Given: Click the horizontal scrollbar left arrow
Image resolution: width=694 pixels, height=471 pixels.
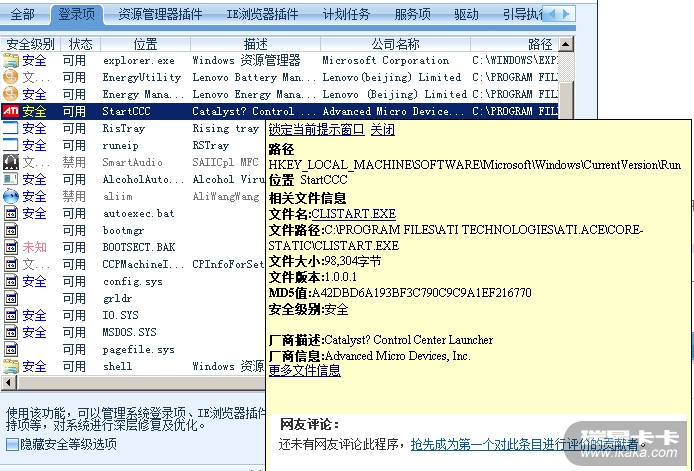Looking at the screenshot, I should point(9,382).
